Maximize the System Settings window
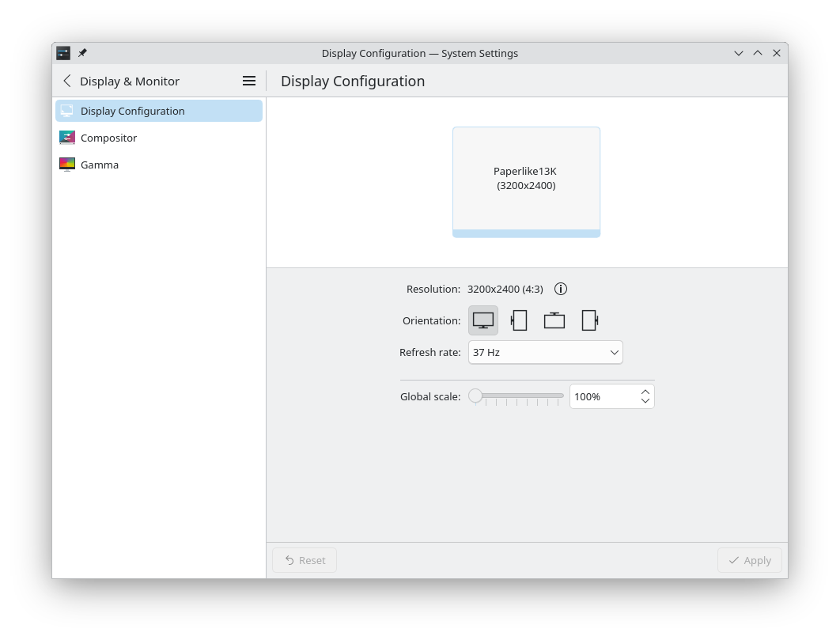Viewport: 840px width, 640px height. pos(758,53)
